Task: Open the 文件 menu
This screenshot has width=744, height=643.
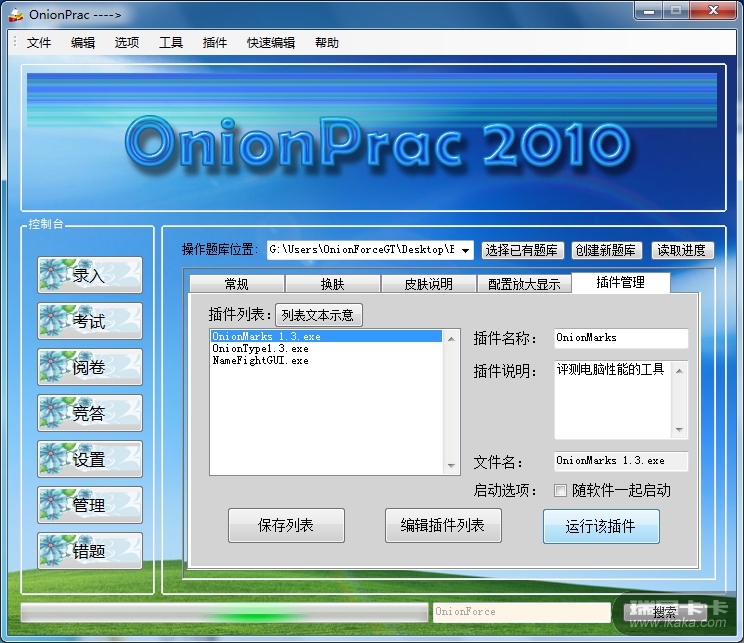Action: point(38,43)
